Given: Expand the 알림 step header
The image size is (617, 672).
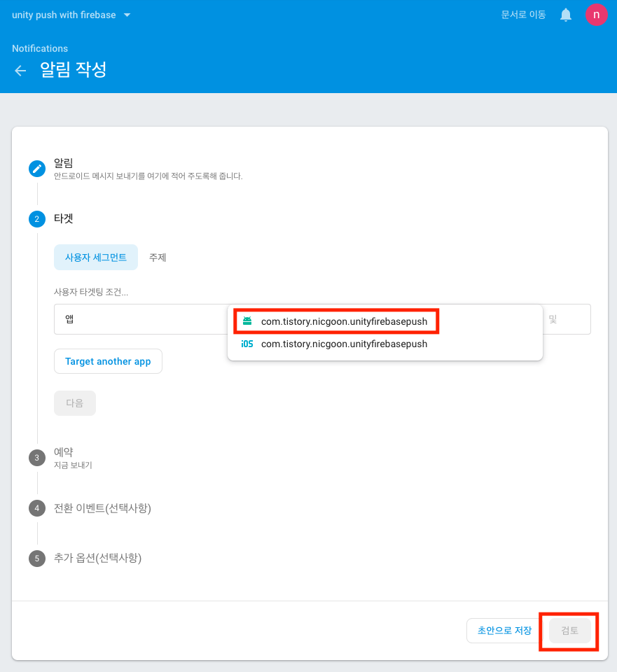Looking at the screenshot, I should (64, 163).
